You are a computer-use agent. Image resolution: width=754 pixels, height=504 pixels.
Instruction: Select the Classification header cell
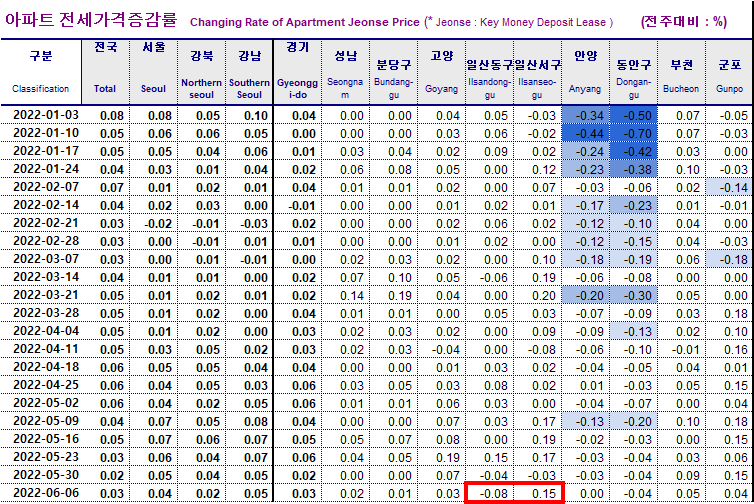41,72
